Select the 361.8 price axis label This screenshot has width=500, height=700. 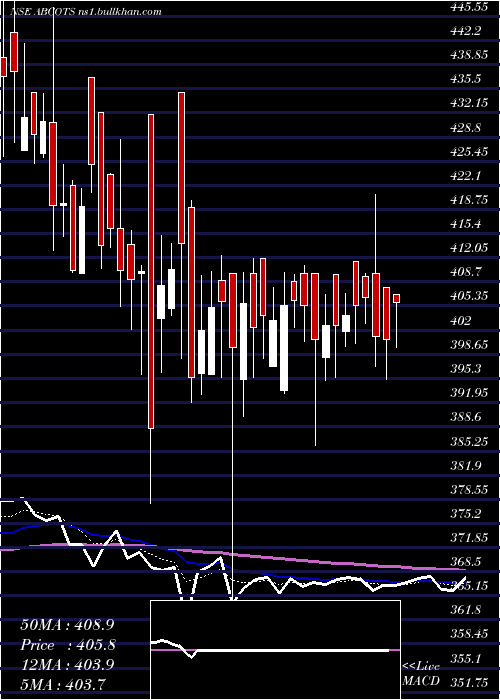pos(464,611)
